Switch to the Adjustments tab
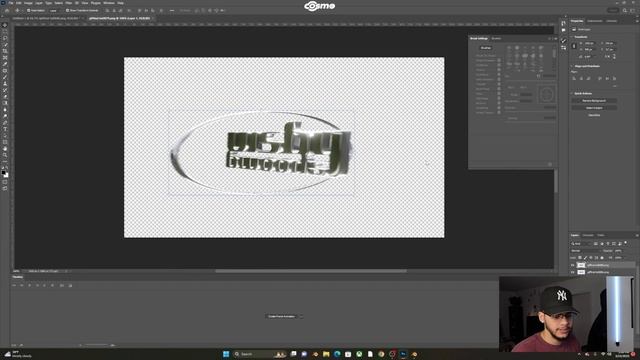 (x=595, y=21)
